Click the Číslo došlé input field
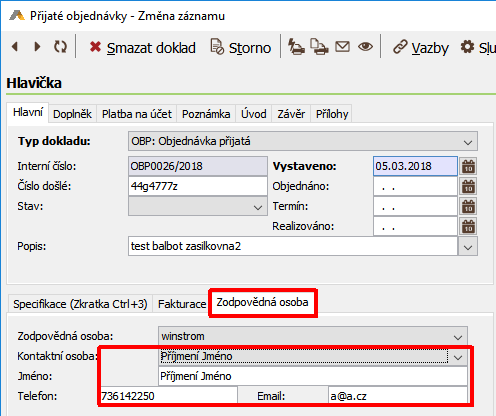This screenshot has width=496, height=416. point(198,186)
